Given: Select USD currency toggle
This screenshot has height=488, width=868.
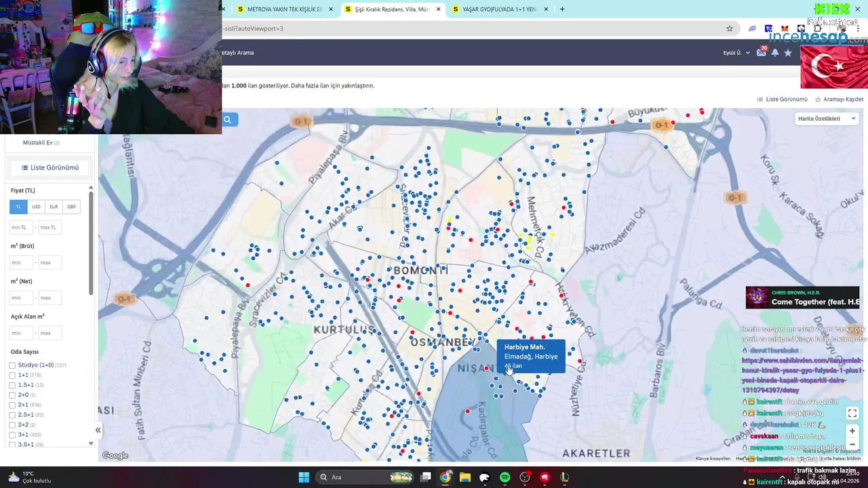Looking at the screenshot, I should [x=36, y=207].
